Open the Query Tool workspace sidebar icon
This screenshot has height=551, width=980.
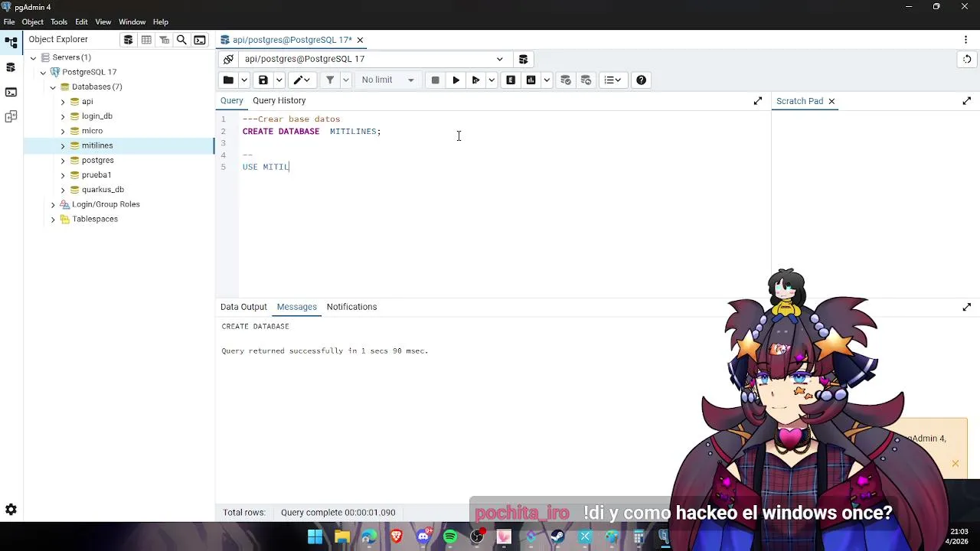pos(11,67)
